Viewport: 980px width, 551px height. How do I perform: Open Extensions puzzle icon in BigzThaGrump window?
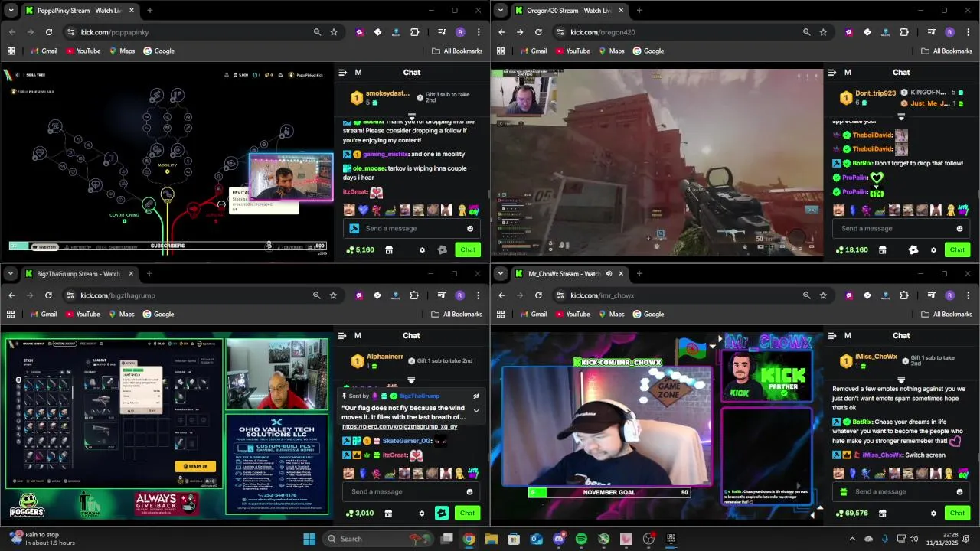point(414,295)
